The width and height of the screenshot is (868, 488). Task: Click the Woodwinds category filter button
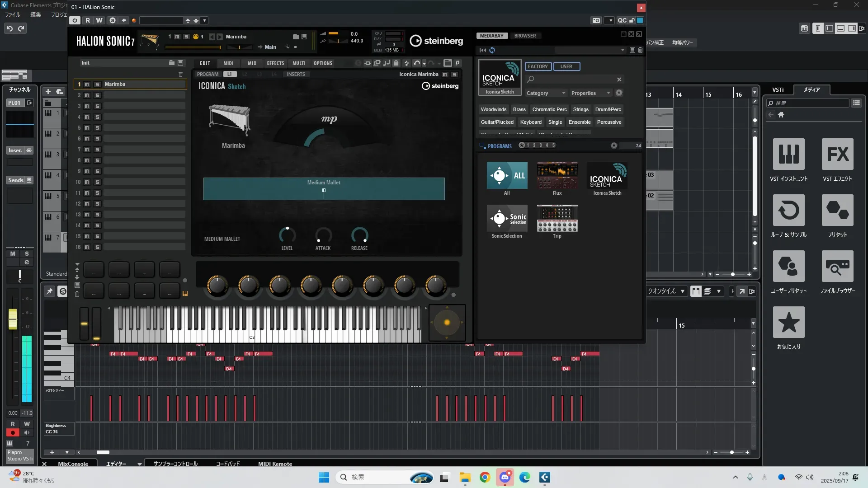click(x=493, y=109)
